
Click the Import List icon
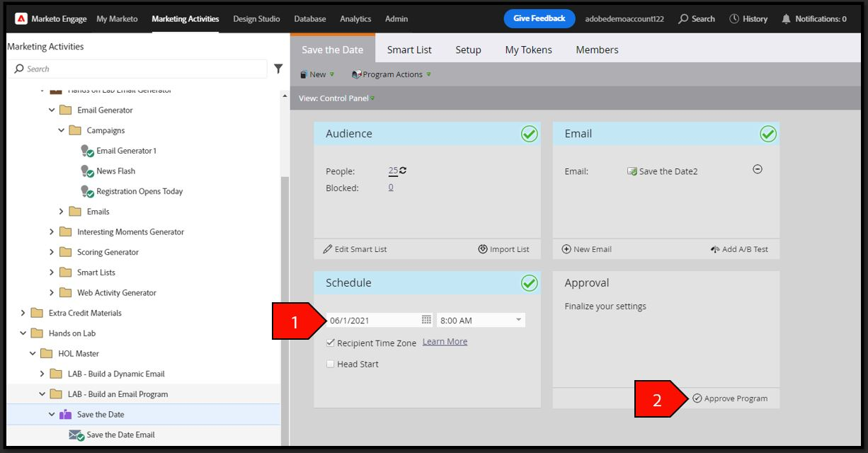click(x=483, y=249)
